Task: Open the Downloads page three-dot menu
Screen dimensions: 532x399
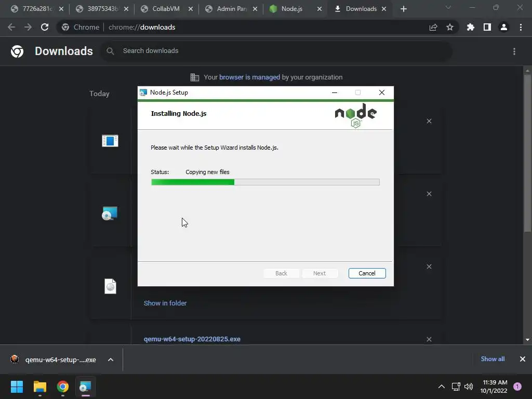Action: [x=514, y=51]
